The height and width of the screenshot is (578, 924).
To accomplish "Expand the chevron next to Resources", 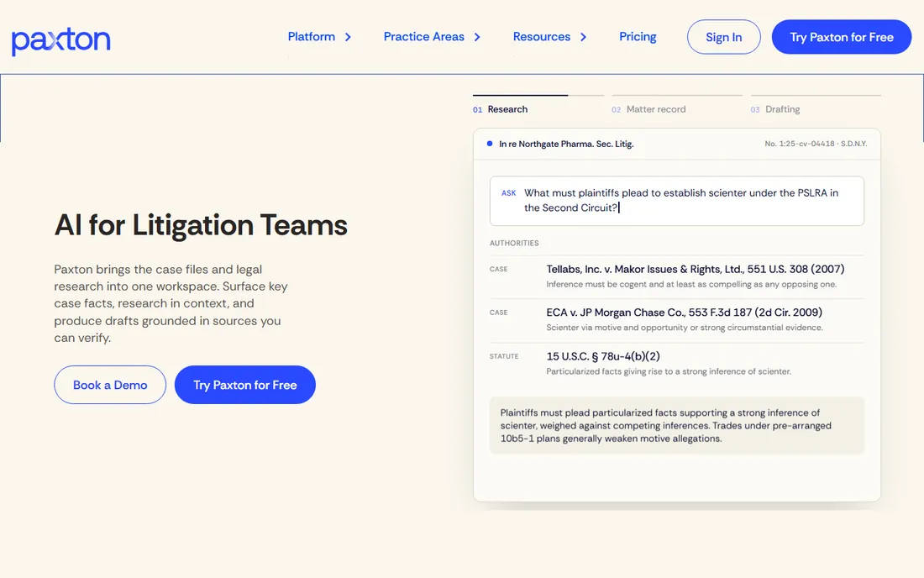I will 584,37.
